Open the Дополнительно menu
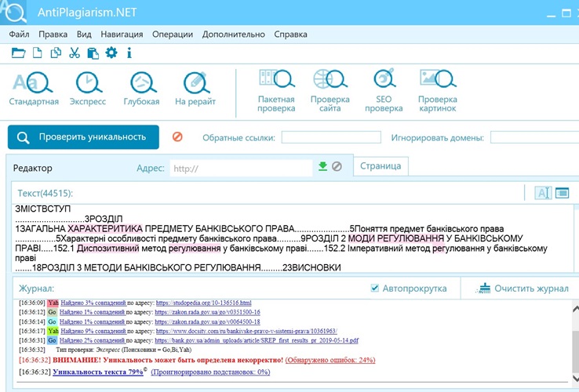 pyautogui.click(x=233, y=34)
